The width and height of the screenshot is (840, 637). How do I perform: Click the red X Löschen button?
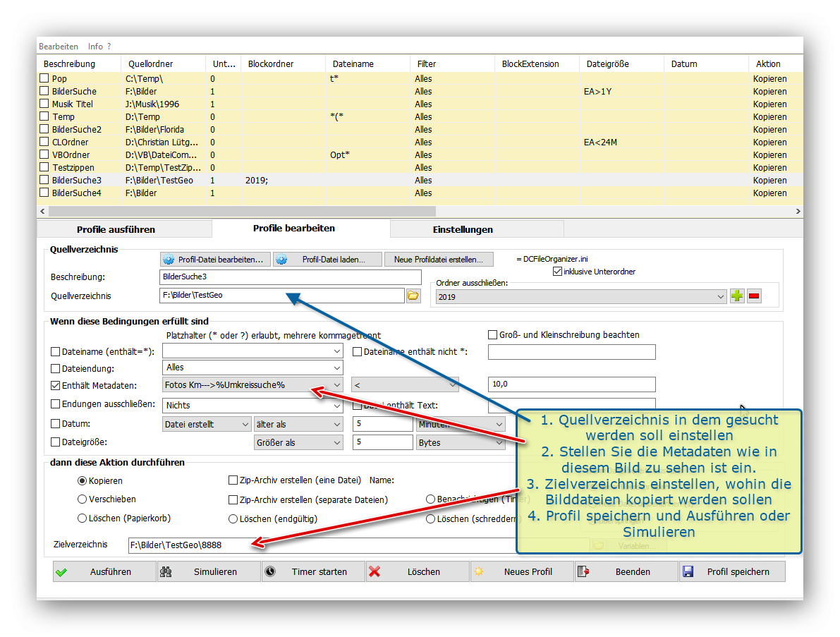(418, 571)
